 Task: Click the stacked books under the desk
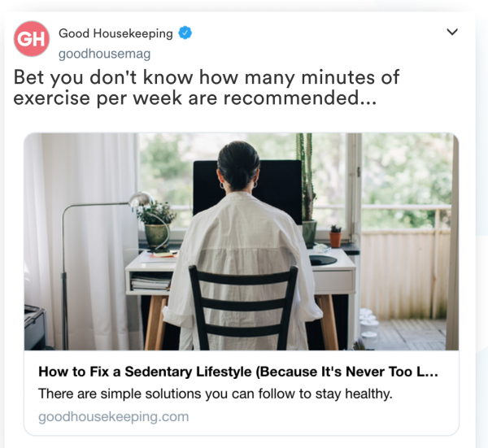click(150, 281)
